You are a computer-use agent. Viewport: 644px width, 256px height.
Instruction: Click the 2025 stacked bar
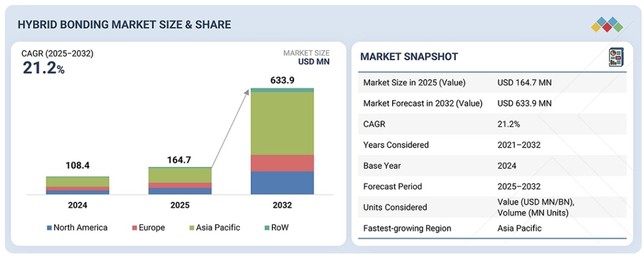[180, 181]
